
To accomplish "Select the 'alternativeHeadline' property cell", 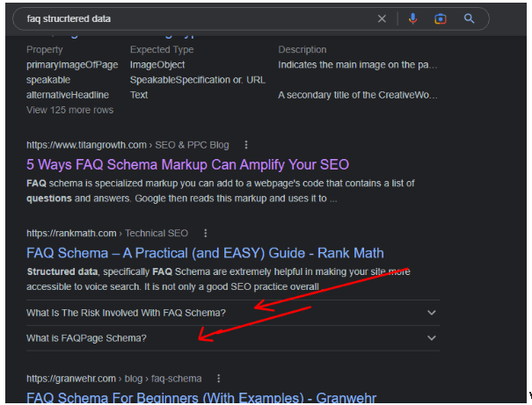I will (x=68, y=95).
